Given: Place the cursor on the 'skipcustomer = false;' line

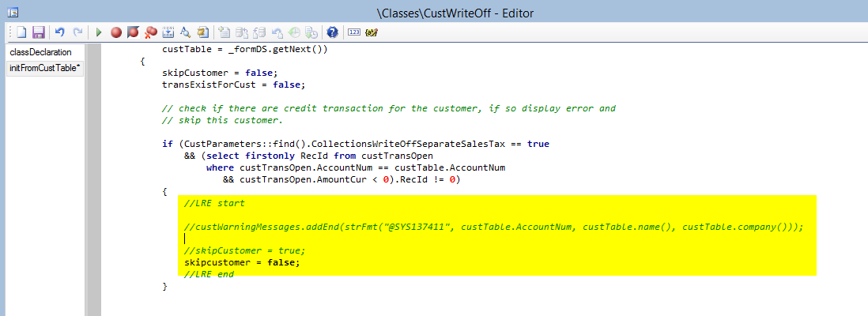Looking at the screenshot, I should point(242,262).
